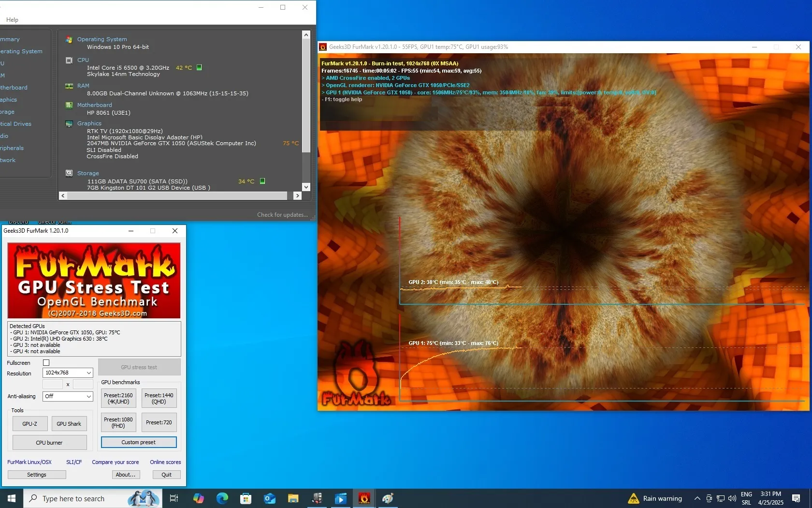The height and width of the screenshot is (508, 812).
Task: Click the volume speaker icon in system tray
Action: click(732, 498)
